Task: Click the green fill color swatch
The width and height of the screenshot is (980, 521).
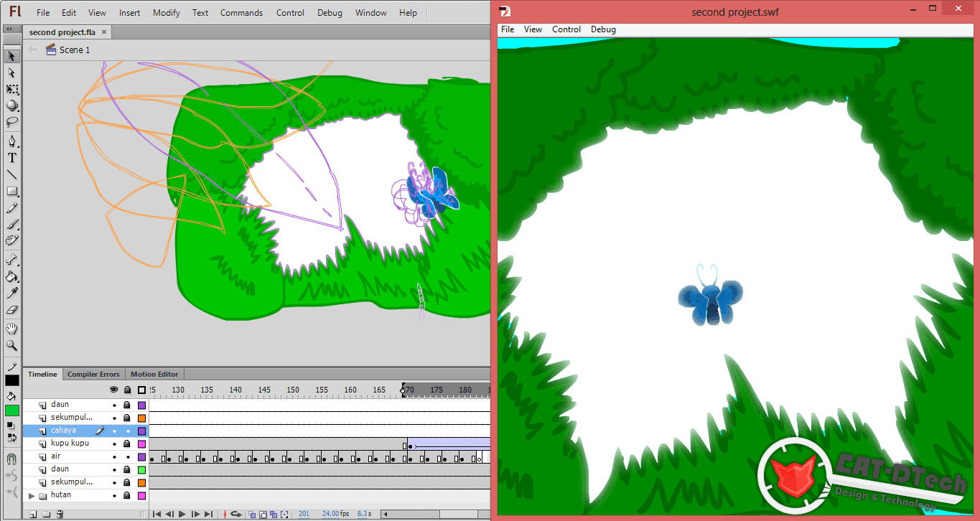Action: [x=11, y=410]
